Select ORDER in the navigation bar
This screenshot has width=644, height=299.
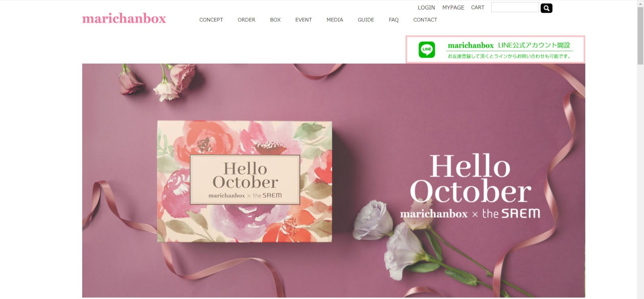click(x=246, y=20)
